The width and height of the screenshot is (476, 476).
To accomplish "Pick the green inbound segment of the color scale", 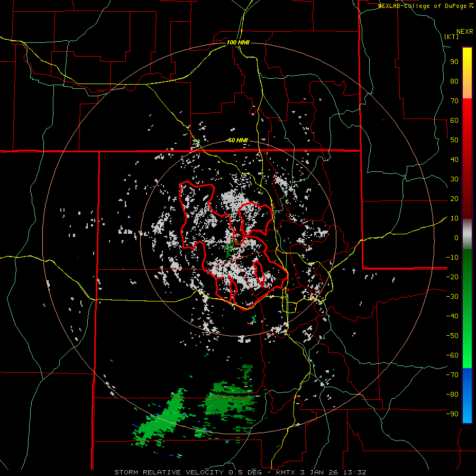I will 467,308.
